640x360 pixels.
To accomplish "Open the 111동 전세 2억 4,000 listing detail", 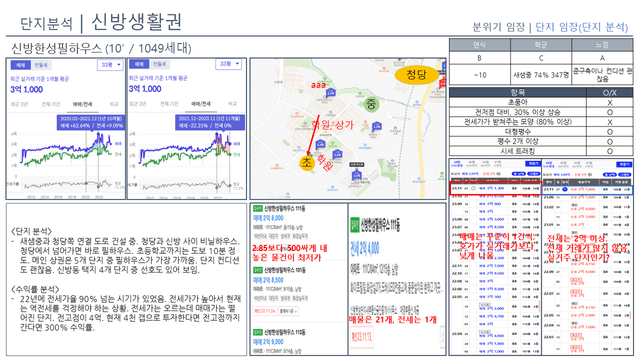I will pyautogui.click(x=397, y=249).
